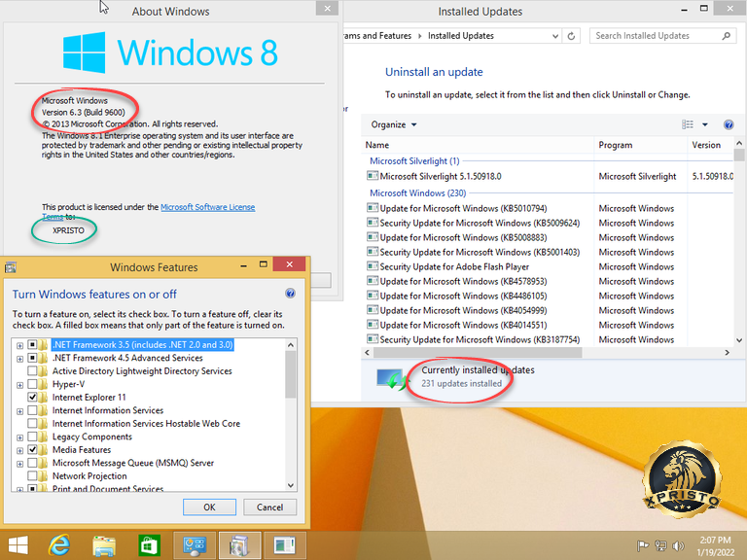Viewport: 747px width, 560px height.
Task: Open the view options dropdown arrow
Action: (705, 124)
